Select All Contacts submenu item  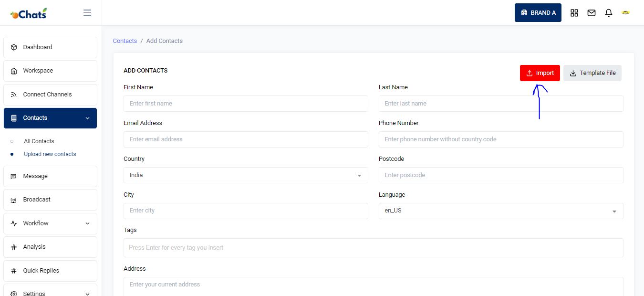[x=39, y=141]
